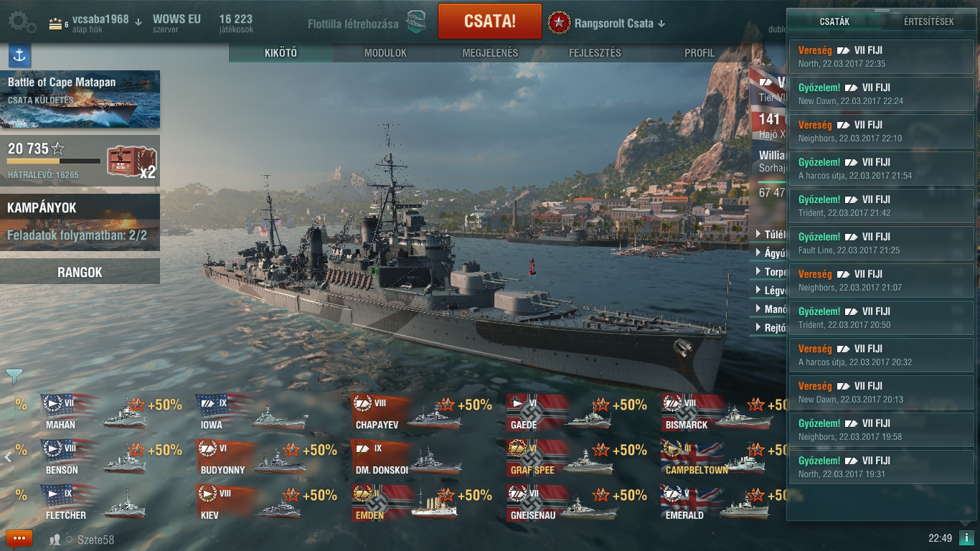Switch to the MODULOK tab

click(x=385, y=53)
